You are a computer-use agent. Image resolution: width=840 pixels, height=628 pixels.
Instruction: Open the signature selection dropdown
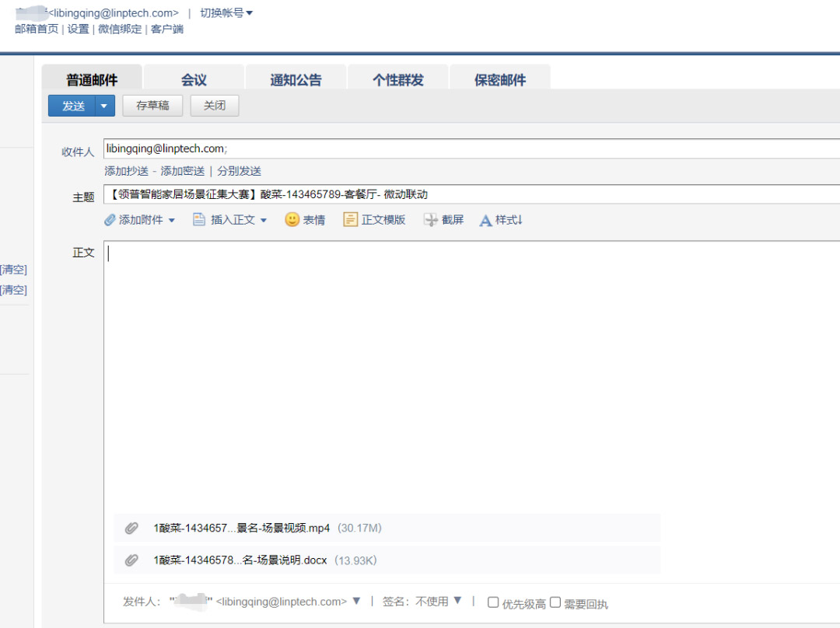pos(457,601)
